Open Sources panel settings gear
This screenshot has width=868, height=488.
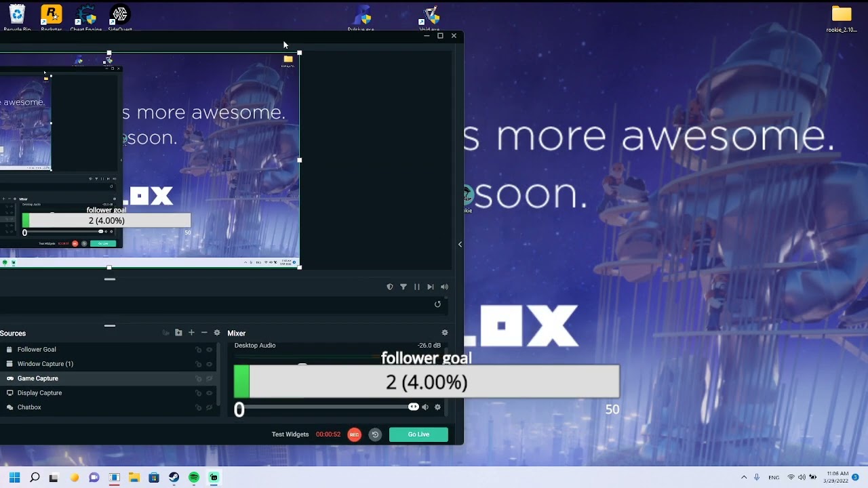pos(217,333)
